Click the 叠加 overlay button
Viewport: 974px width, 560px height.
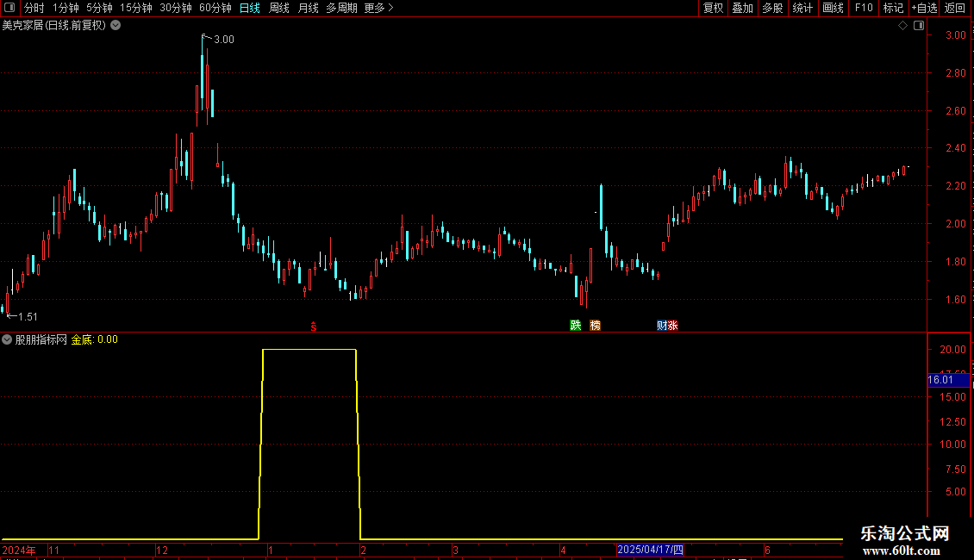pyautogui.click(x=742, y=8)
